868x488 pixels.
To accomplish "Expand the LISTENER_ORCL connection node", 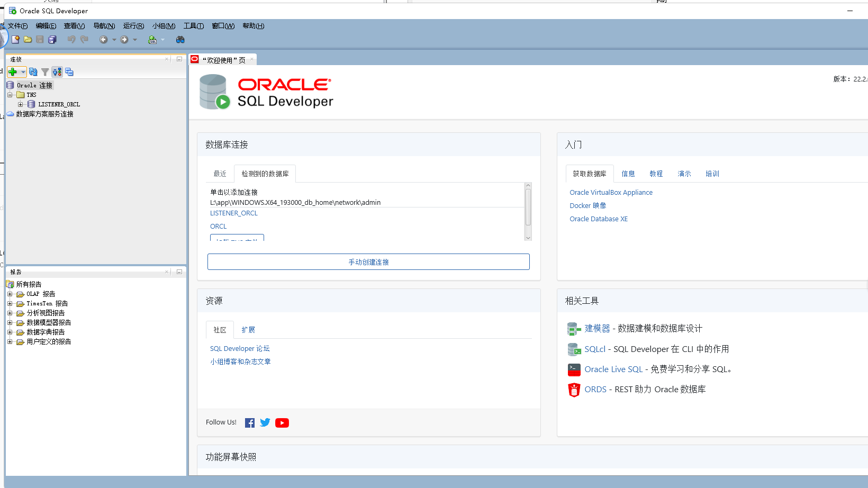I will coord(20,104).
